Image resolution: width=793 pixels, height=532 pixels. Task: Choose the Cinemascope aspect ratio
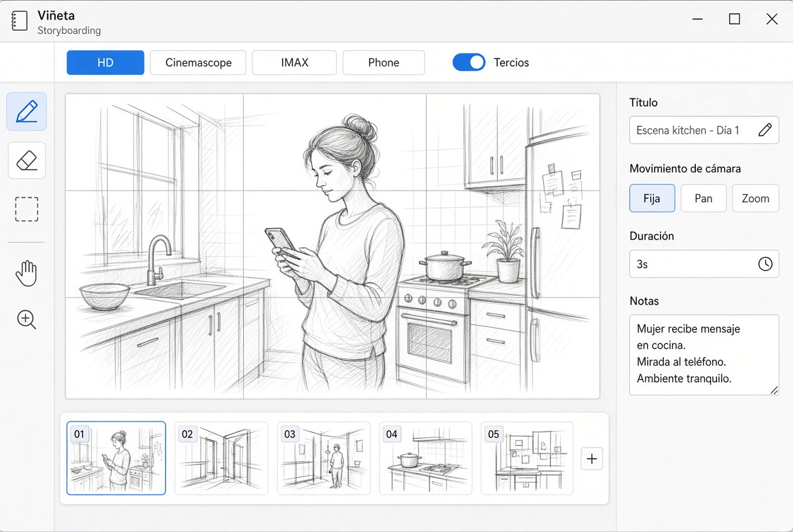click(198, 62)
